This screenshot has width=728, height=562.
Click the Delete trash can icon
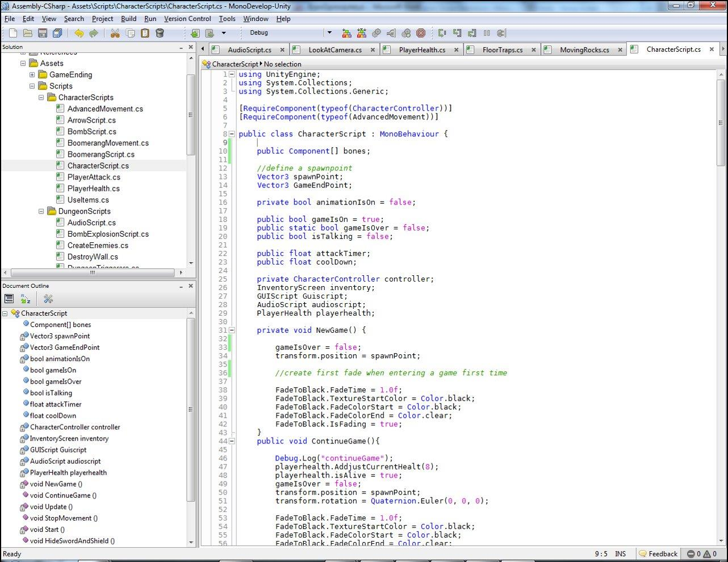pos(160,33)
